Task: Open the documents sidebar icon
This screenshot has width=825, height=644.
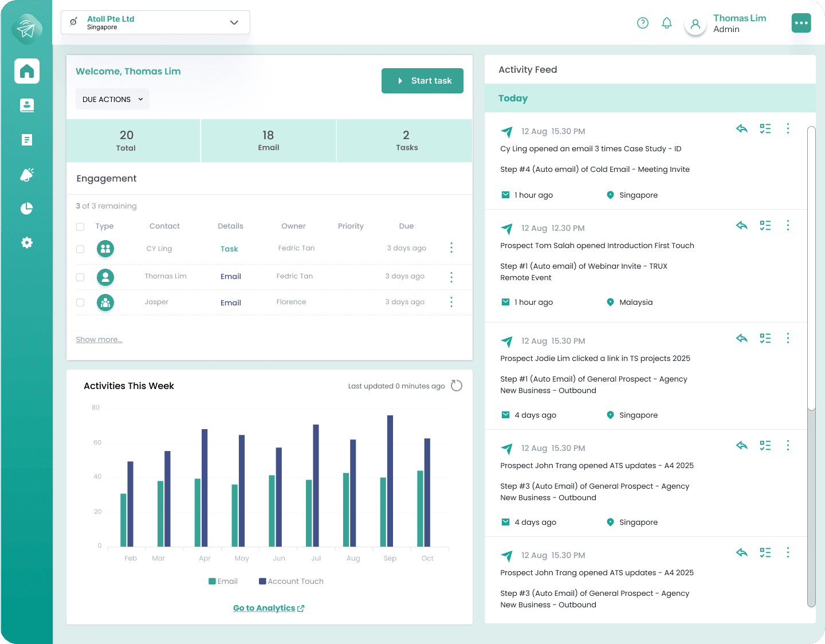Action: 27,140
